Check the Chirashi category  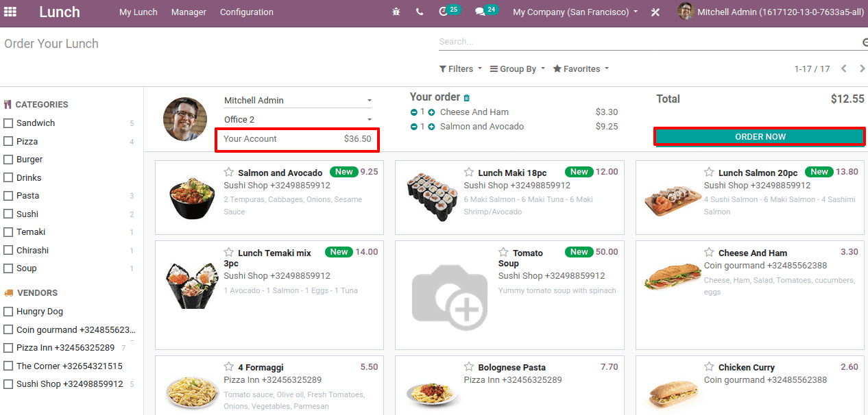tap(8, 251)
